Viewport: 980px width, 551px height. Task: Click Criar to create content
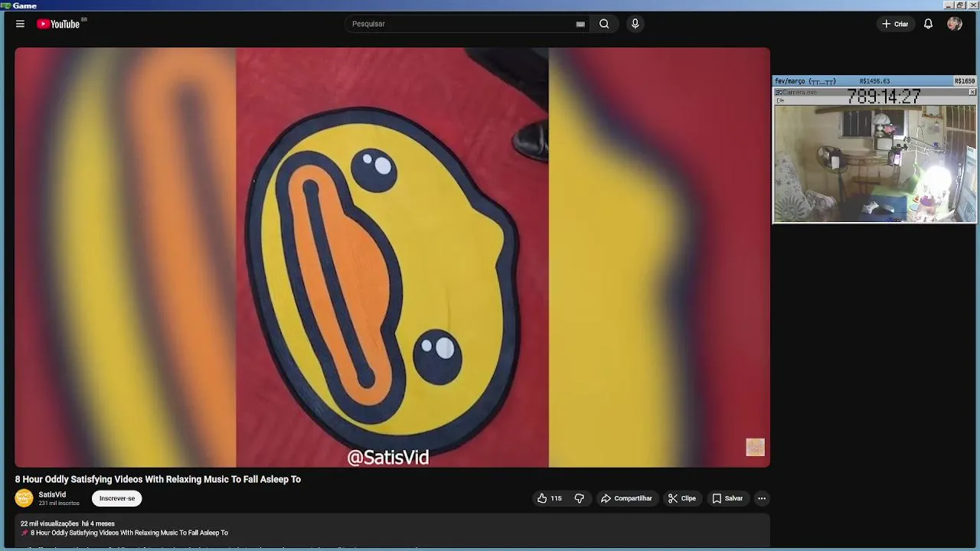click(x=894, y=24)
